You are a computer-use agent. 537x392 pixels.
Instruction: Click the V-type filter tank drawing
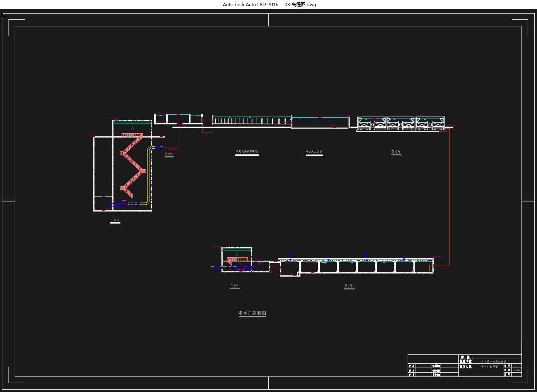[x=401, y=124]
